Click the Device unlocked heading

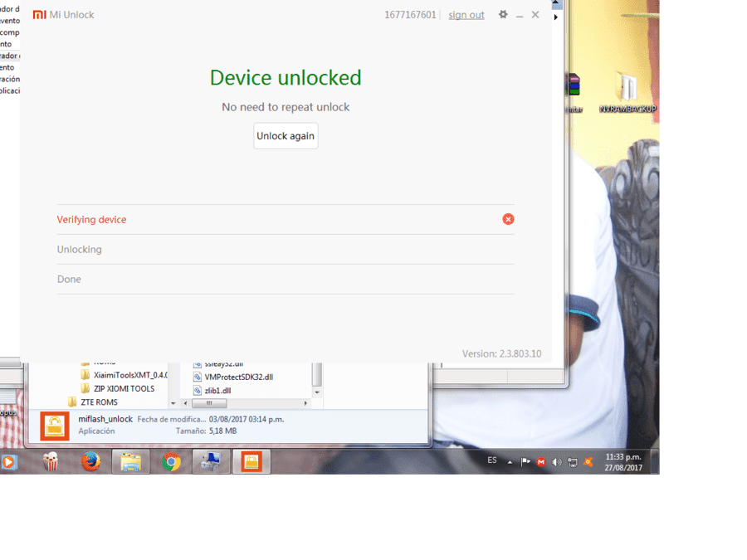286,78
